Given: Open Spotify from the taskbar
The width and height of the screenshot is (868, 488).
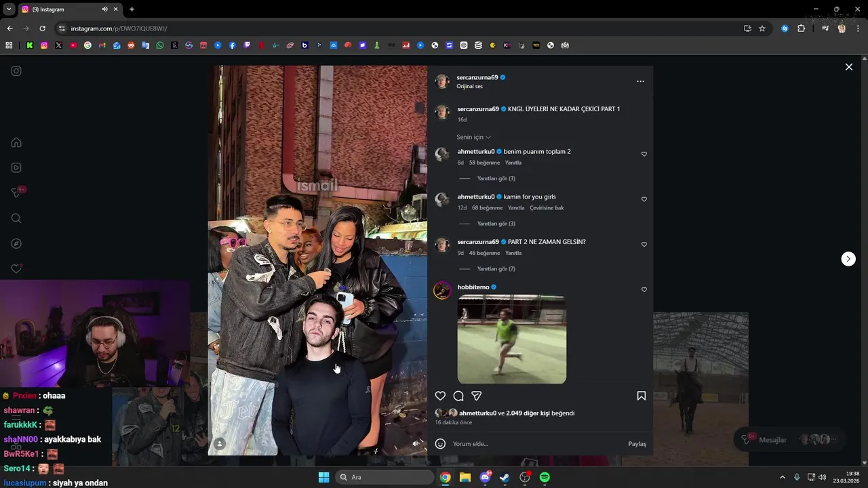Looking at the screenshot, I should coord(545,477).
